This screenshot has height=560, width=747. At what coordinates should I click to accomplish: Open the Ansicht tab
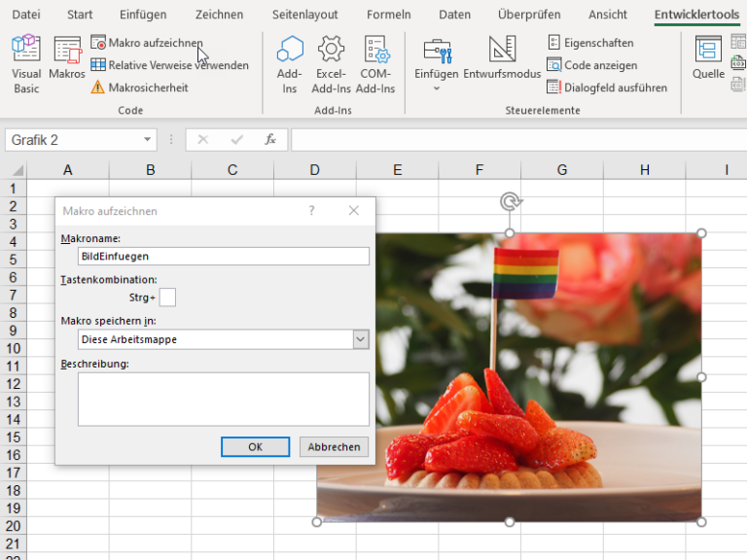pos(608,15)
